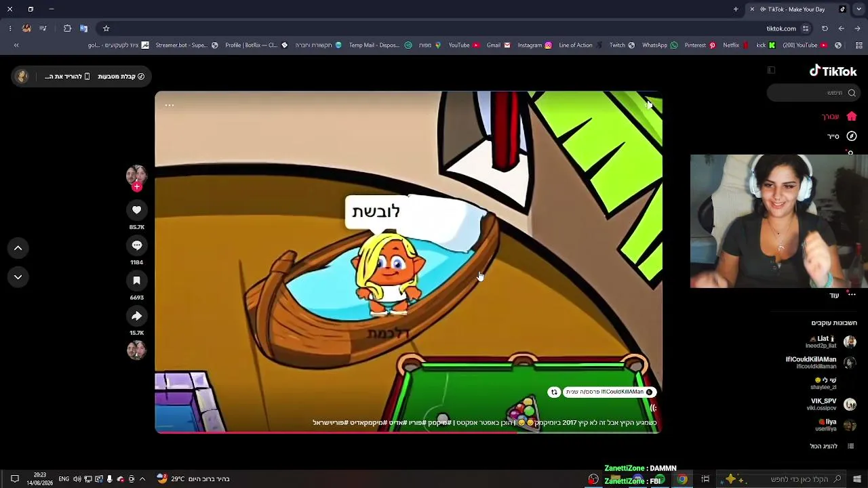
Task: Show hidden system tray icons
Action: pos(142,479)
